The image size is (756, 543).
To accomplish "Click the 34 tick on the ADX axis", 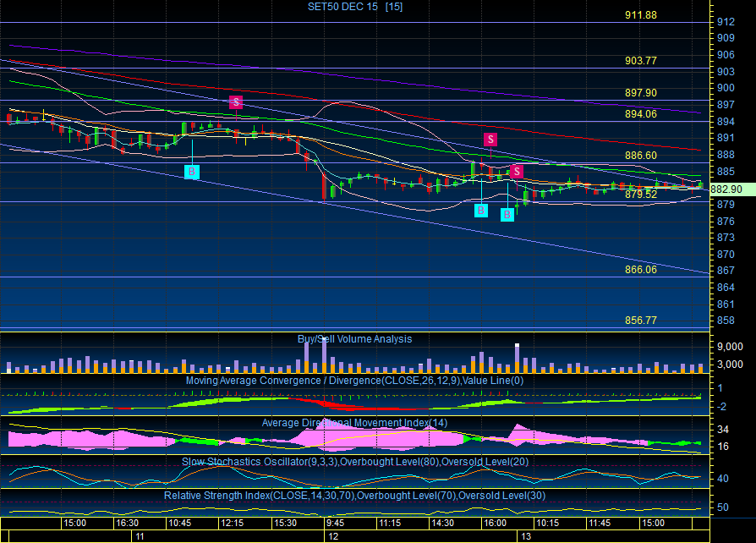I will coord(723,429).
